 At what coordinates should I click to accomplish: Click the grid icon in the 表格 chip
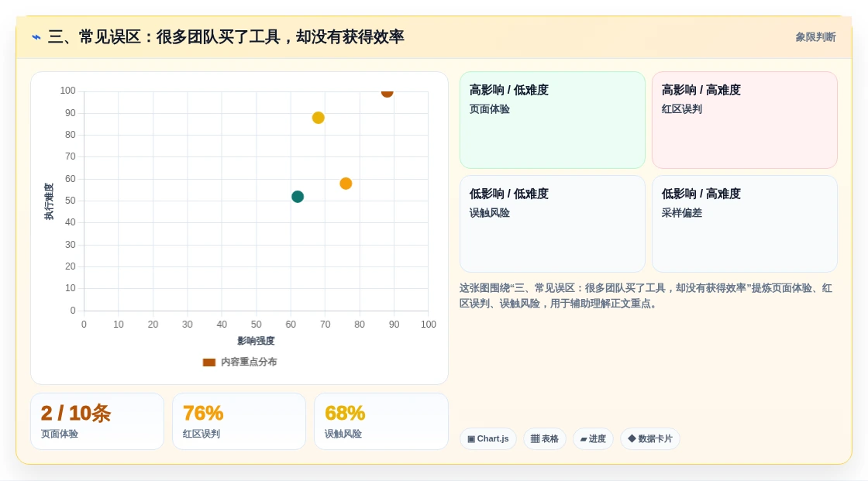[x=535, y=439]
